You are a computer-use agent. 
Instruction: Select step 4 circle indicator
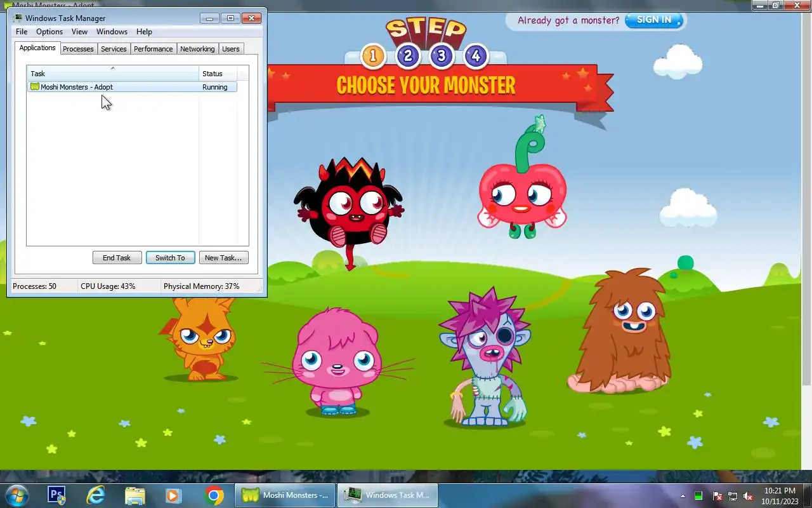pos(476,56)
